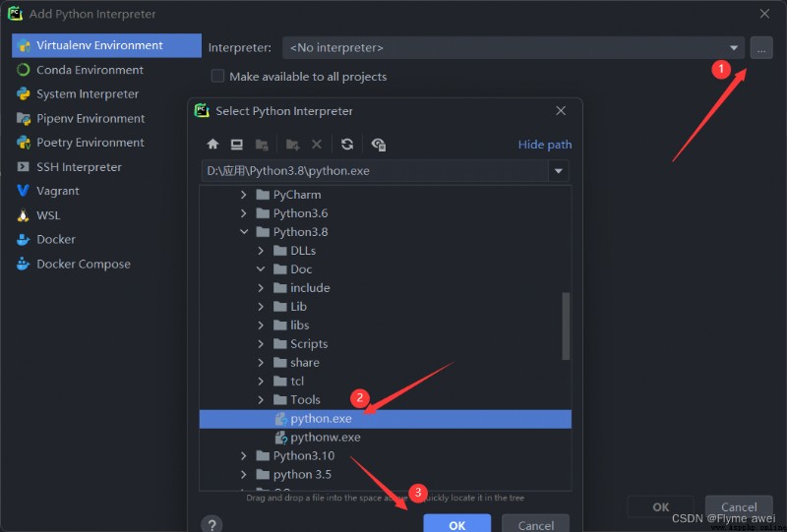Image resolution: width=787 pixels, height=532 pixels.
Task: Expand the Lib folder
Action: (x=261, y=307)
